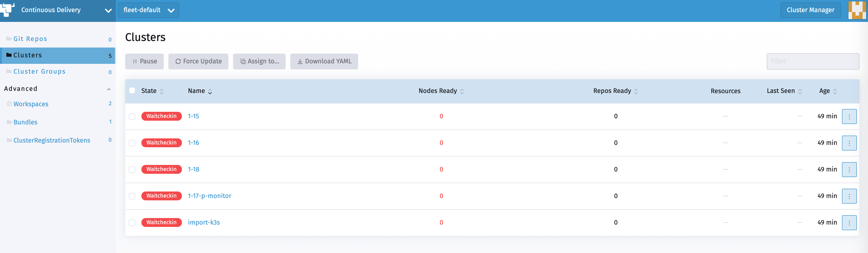This screenshot has width=868, height=253.
Task: Sort by Nodes Ready column arrows
Action: click(462, 91)
